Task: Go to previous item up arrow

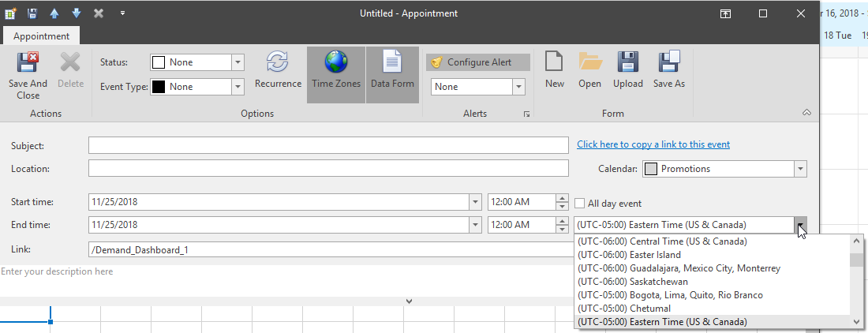Action: [x=54, y=13]
